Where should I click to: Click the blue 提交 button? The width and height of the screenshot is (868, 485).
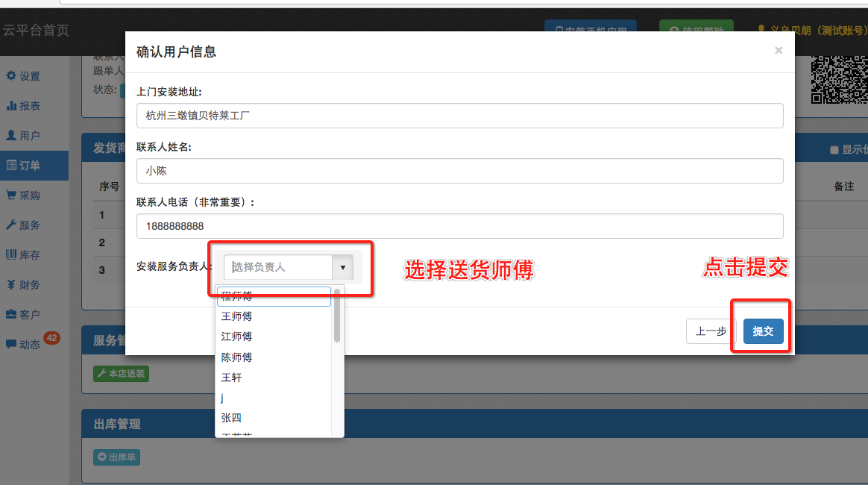point(763,331)
